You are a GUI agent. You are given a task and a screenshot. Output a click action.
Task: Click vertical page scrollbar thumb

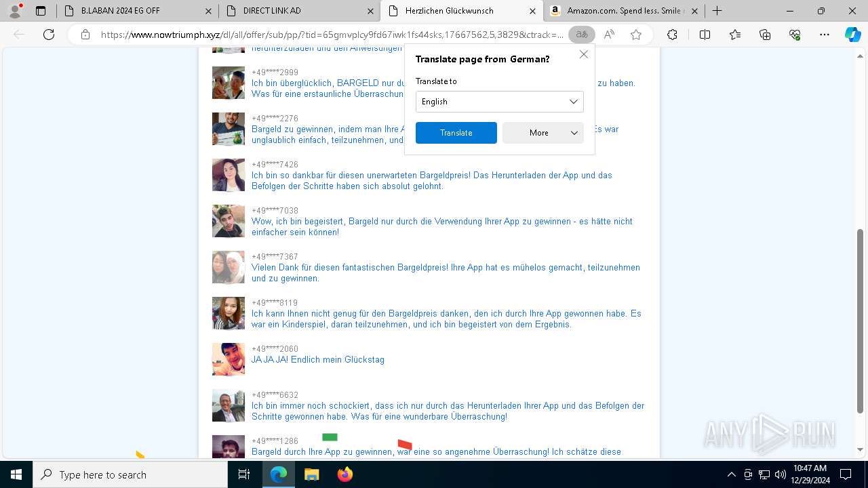[x=861, y=321]
